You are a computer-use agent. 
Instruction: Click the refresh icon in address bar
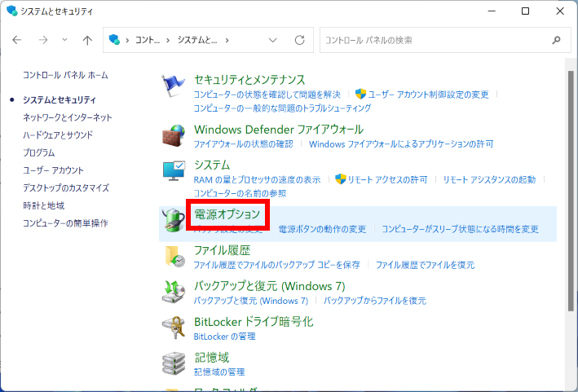click(300, 40)
